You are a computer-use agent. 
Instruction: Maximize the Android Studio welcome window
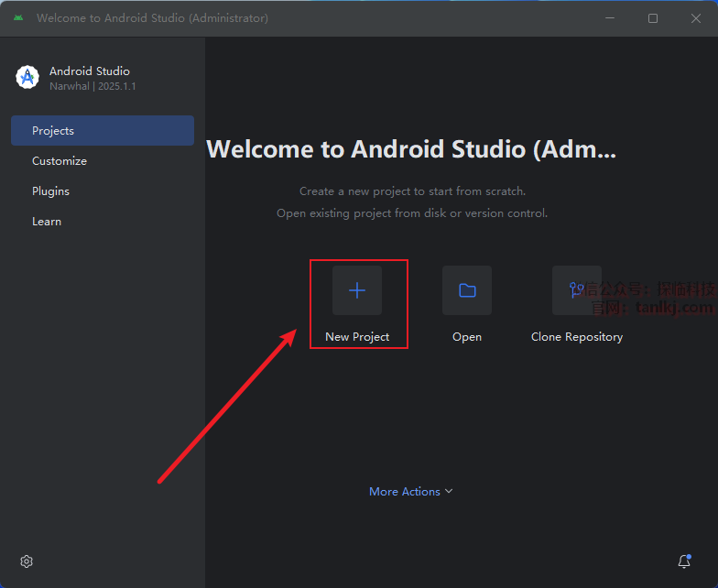pyautogui.click(x=653, y=18)
